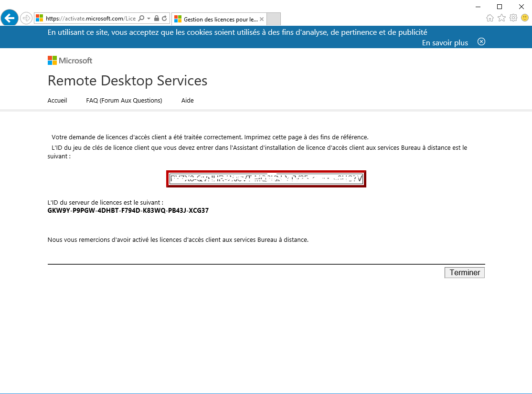Click the address bar URL field
Viewport: 532px width, 394px height.
pyautogui.click(x=91, y=19)
